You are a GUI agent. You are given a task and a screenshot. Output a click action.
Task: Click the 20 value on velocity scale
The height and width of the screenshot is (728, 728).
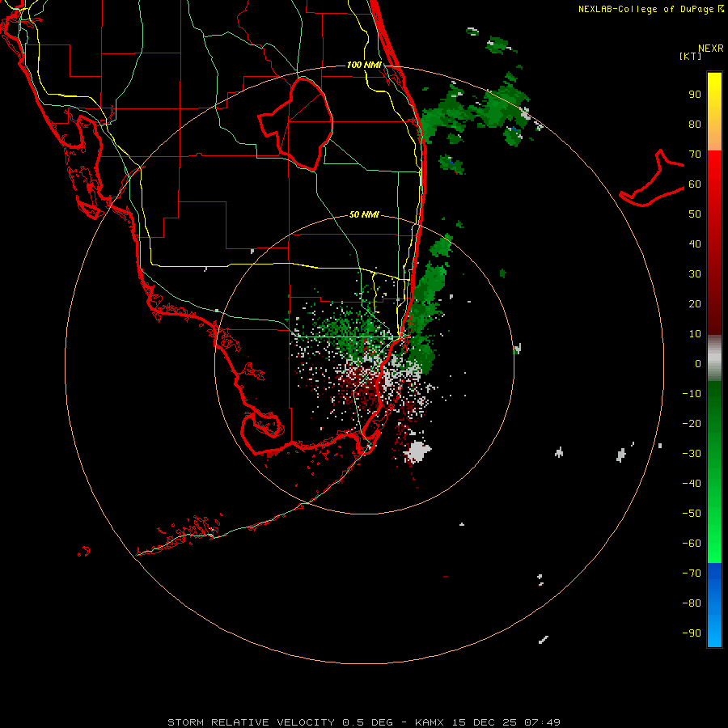(695, 303)
